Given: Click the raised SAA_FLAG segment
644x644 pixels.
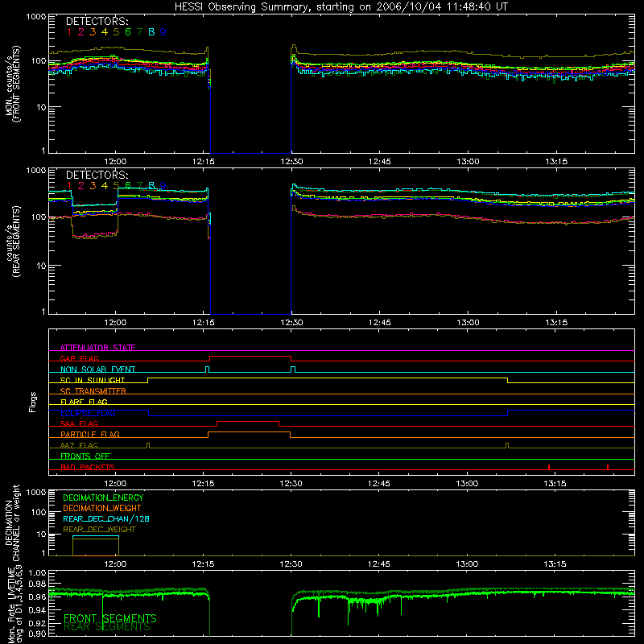Looking at the screenshot, I should (x=248, y=421).
